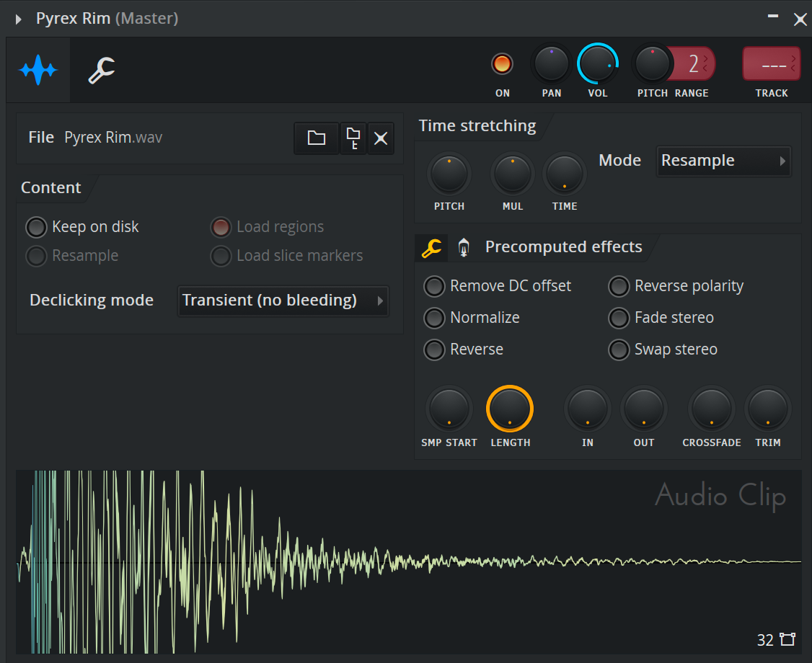Screen dimensions: 812x663
Task: Click the tube icon next to Precomputed effects
Action: (464, 248)
